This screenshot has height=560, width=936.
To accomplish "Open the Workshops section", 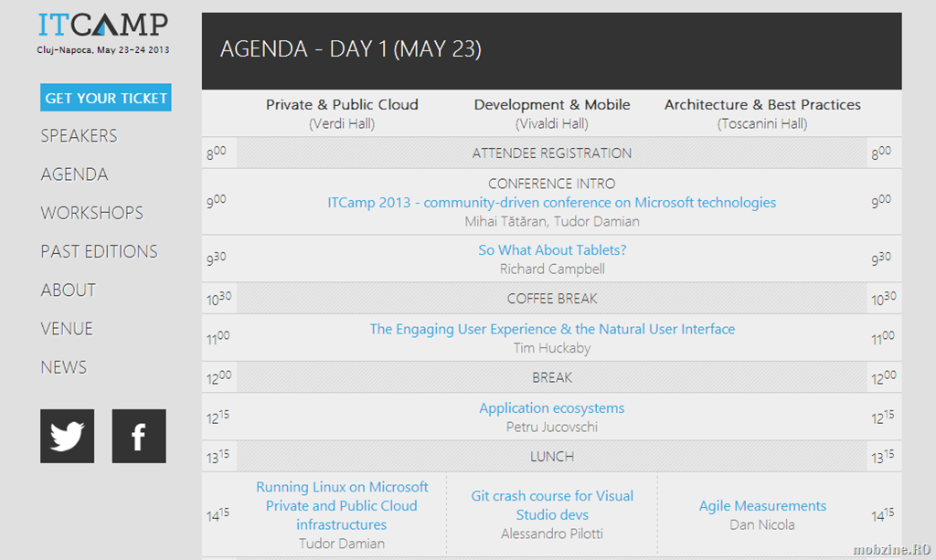I will point(92,213).
